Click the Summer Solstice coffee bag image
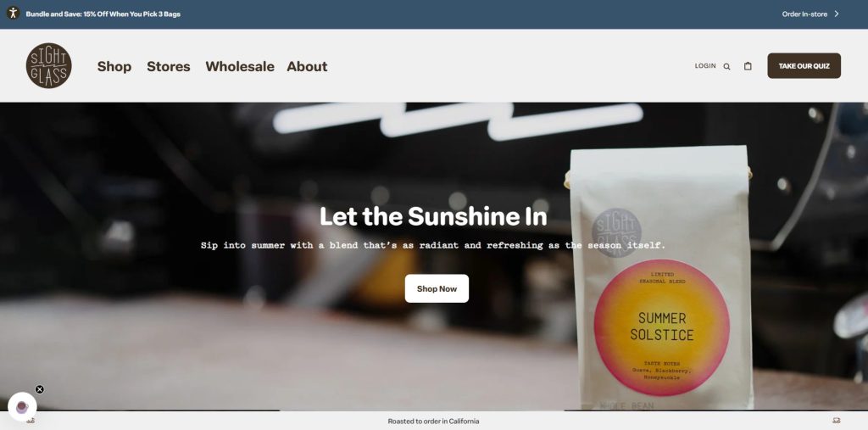Viewport: 868px width, 430px height. pyautogui.click(x=659, y=277)
